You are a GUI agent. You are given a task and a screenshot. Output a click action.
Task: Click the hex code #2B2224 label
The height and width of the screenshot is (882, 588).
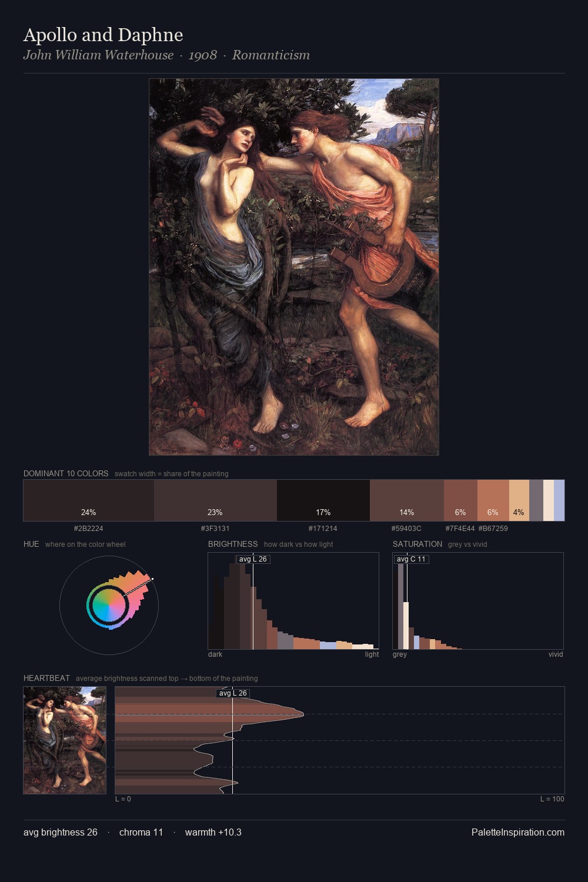click(x=89, y=529)
